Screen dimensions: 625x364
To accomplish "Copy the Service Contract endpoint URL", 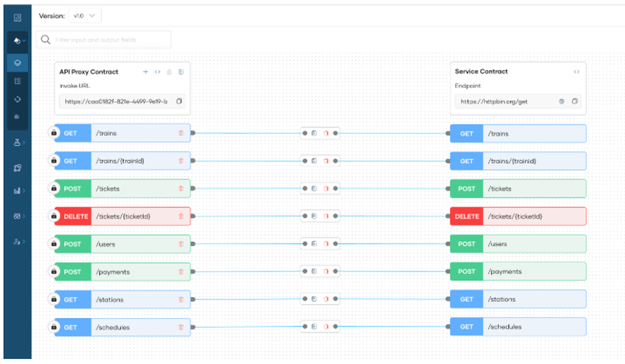I will click(x=575, y=101).
